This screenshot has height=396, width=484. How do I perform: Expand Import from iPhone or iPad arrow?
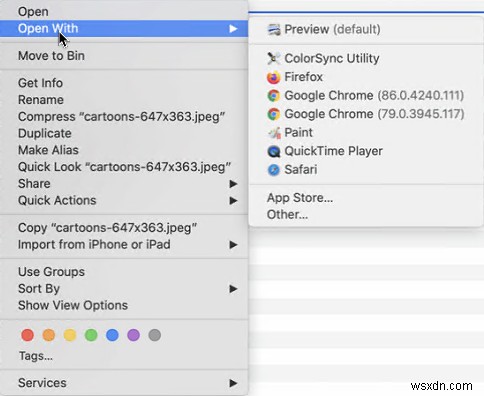233,245
